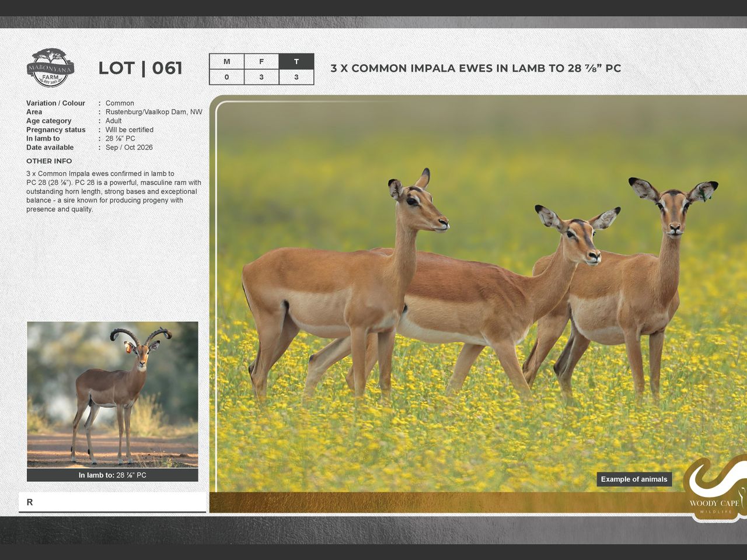Click the 'Rustenburg/Vaalkop Dam, NW' area value

point(153,112)
